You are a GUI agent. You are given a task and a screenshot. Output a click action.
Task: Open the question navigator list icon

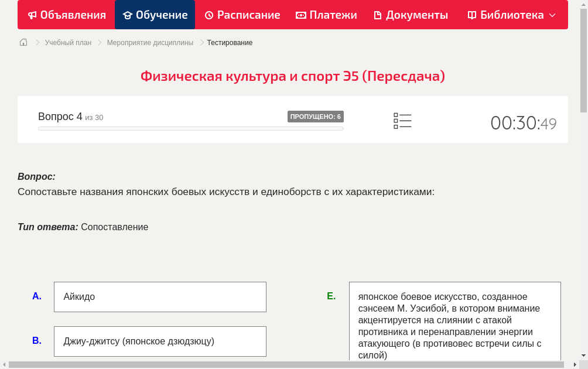click(402, 120)
